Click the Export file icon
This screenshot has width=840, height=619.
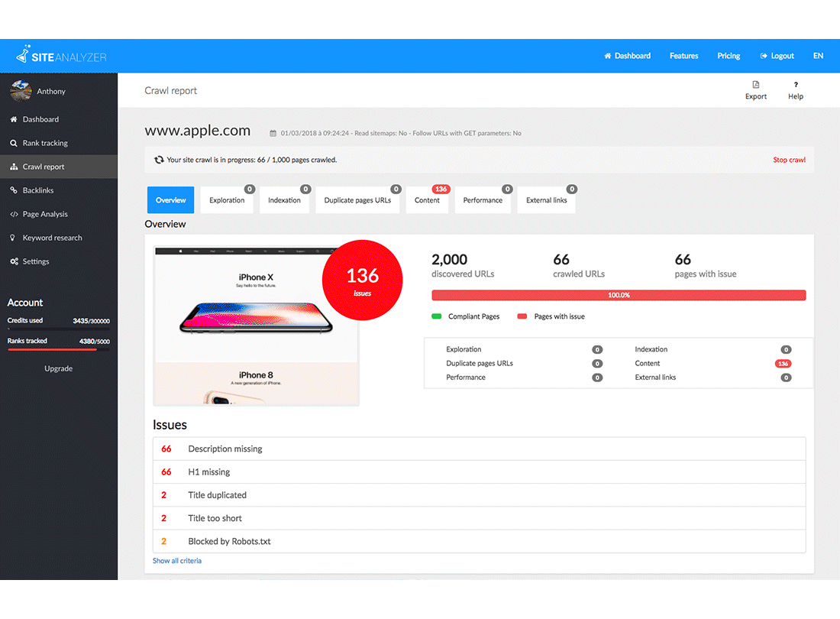pos(756,85)
